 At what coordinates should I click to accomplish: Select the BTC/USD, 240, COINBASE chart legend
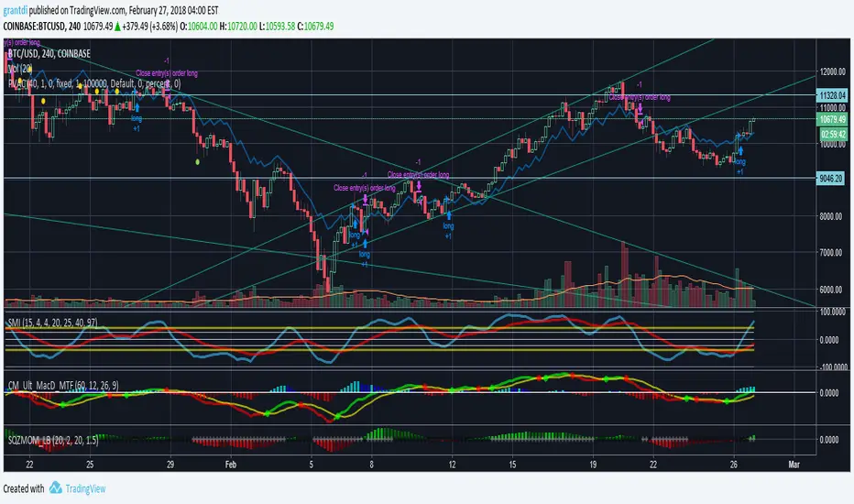click(x=49, y=53)
